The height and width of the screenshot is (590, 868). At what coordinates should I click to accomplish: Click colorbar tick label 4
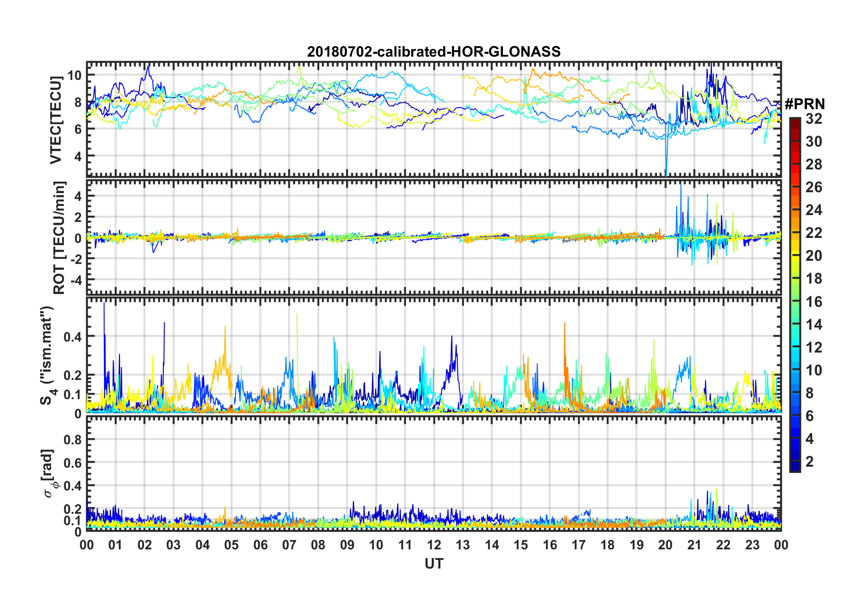tap(810, 439)
